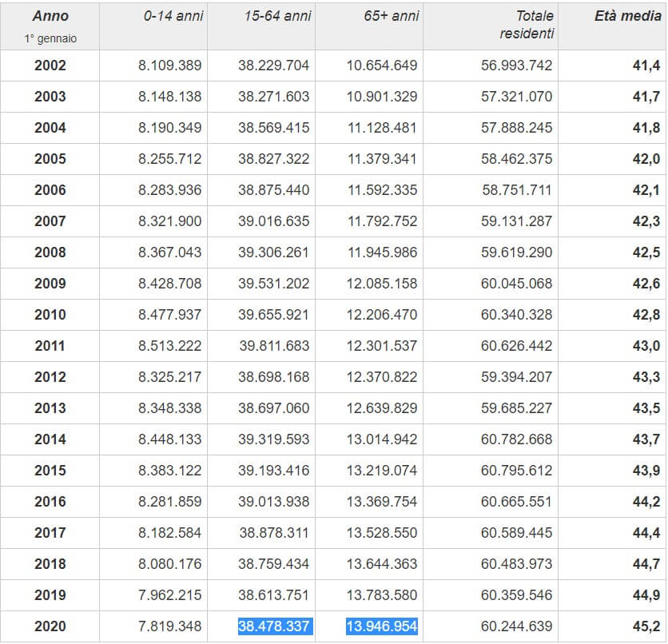Click 65+ value 12.085.158 for 2009
668x644 pixels.
point(381,284)
